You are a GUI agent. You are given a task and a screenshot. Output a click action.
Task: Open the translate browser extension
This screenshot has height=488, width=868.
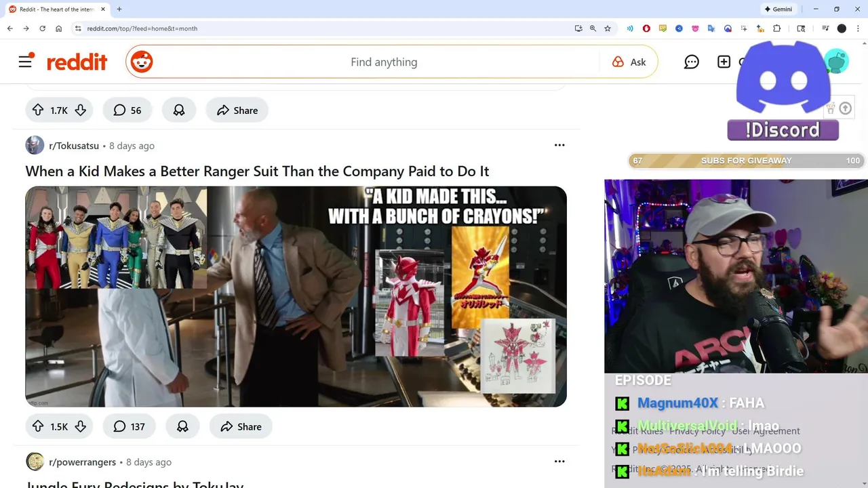pyautogui.click(x=711, y=28)
